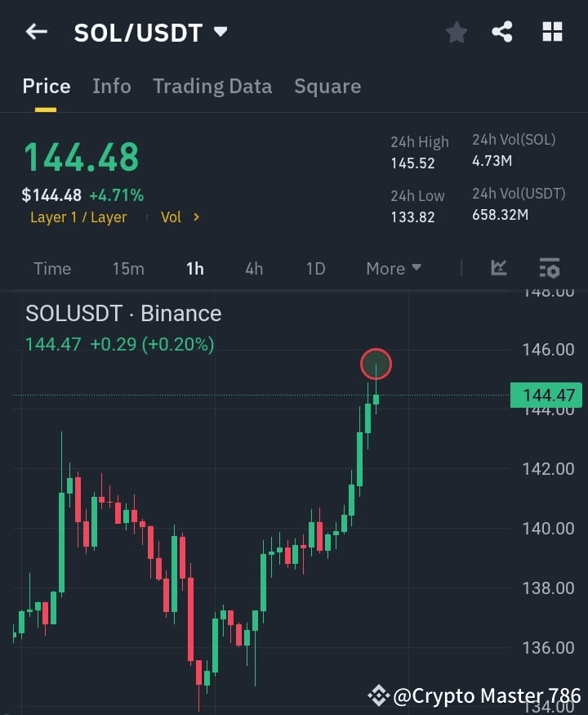Open the indicator settings icon
This screenshot has height=715, width=588.
(x=549, y=268)
